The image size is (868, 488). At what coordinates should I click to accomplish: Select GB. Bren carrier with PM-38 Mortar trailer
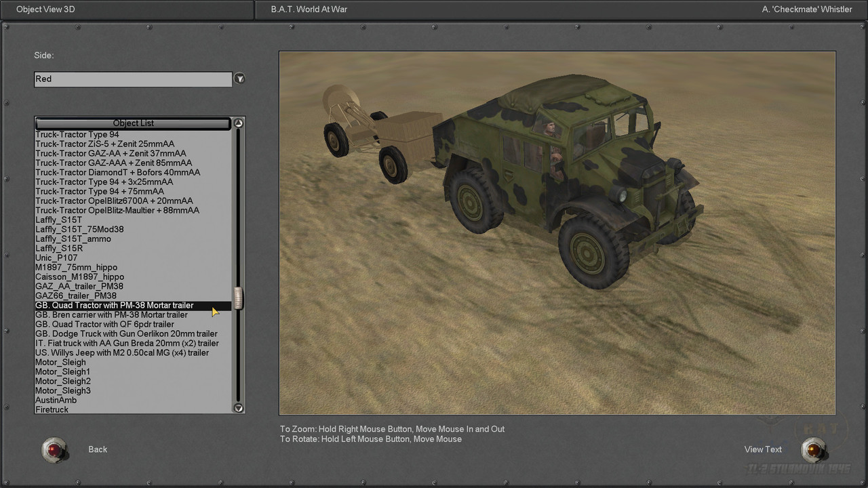[x=133, y=314]
